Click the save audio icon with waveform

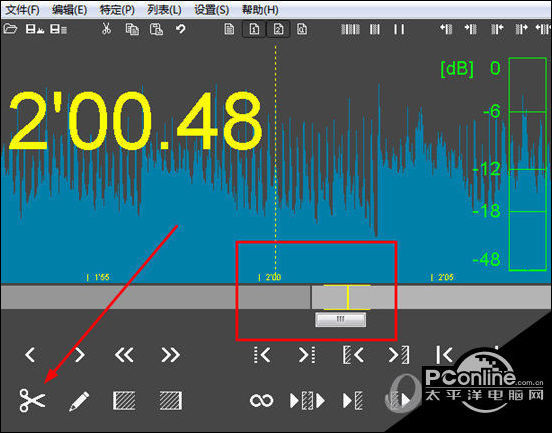tap(34, 29)
